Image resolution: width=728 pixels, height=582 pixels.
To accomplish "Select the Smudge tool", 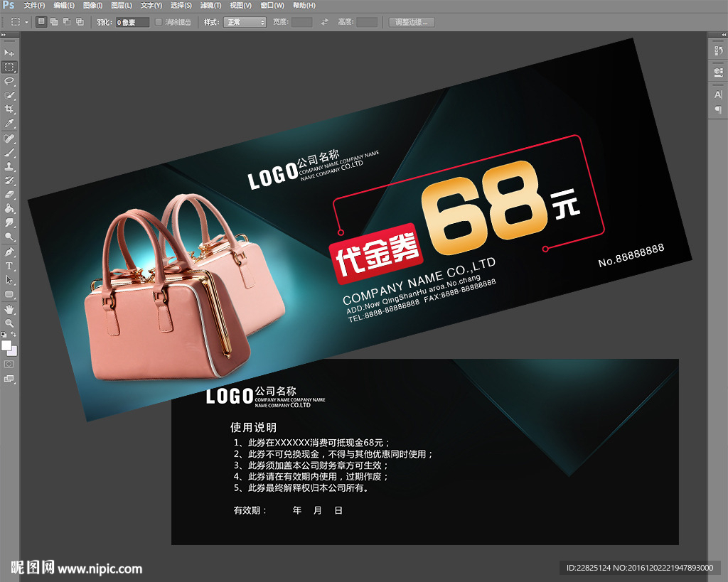I will click(9, 222).
